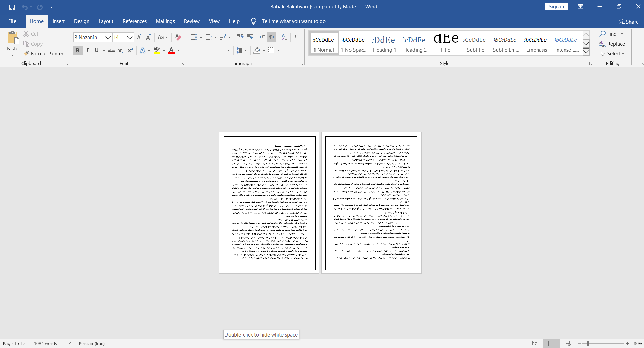Toggle Subscript formatting
This screenshot has width=644, height=348.
[x=121, y=51]
